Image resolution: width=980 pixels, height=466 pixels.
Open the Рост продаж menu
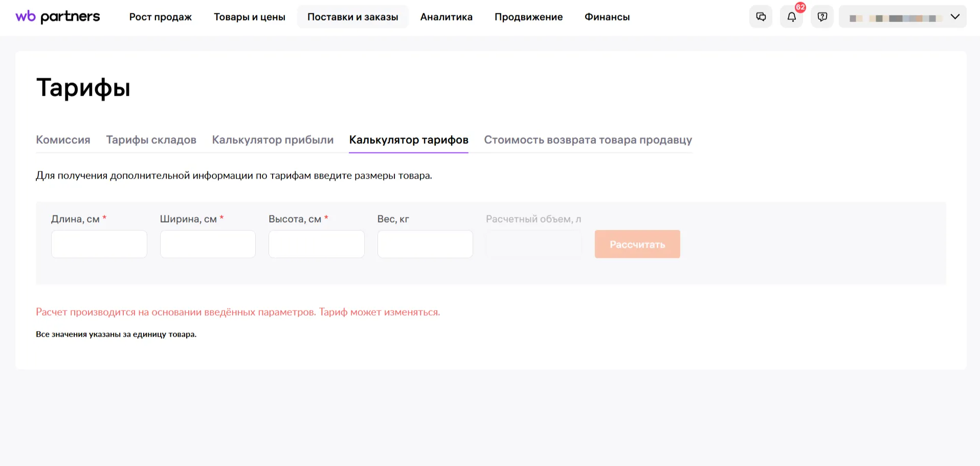(160, 17)
